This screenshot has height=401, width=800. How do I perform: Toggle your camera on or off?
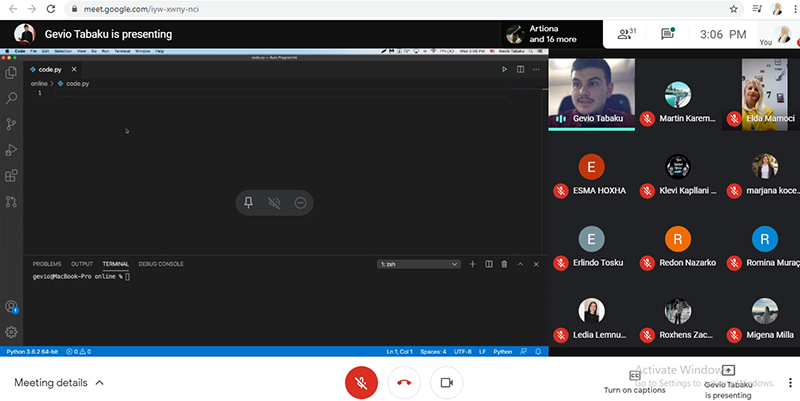coord(447,382)
